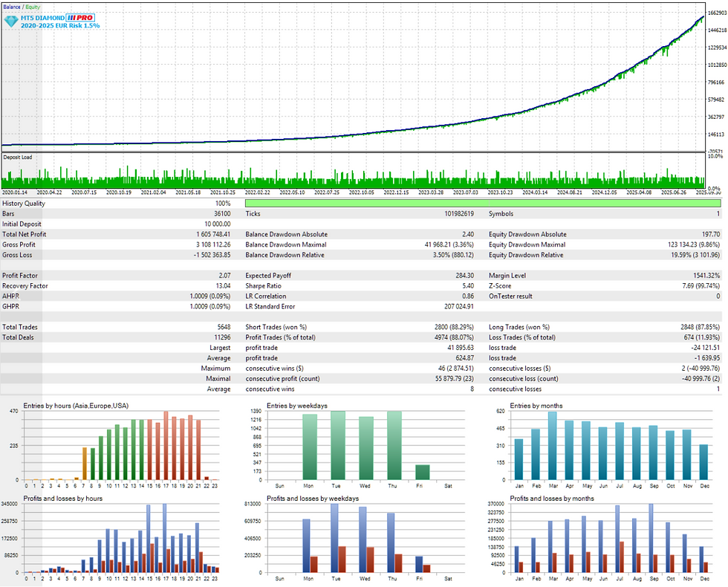Click the Profit Factor value 2.07
This screenshot has width=728, height=587.
[224, 276]
